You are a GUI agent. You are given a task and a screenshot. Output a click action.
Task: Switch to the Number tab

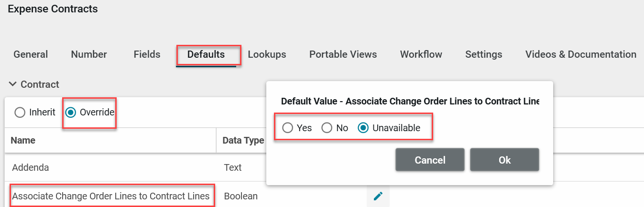[x=89, y=54]
